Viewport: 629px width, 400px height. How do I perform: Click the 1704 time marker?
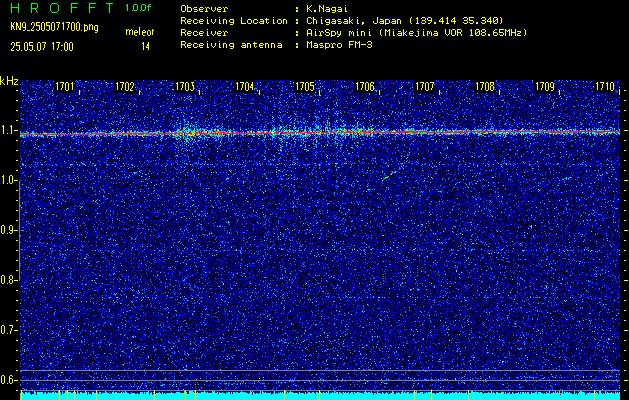click(244, 86)
